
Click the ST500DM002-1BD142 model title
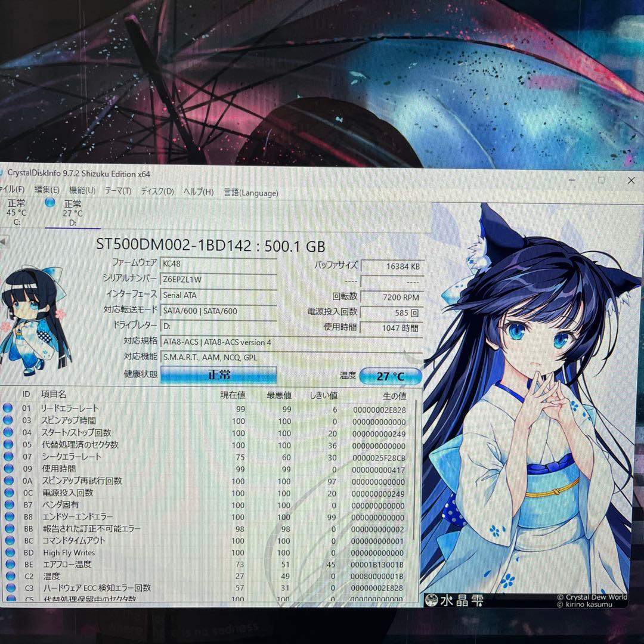174,245
